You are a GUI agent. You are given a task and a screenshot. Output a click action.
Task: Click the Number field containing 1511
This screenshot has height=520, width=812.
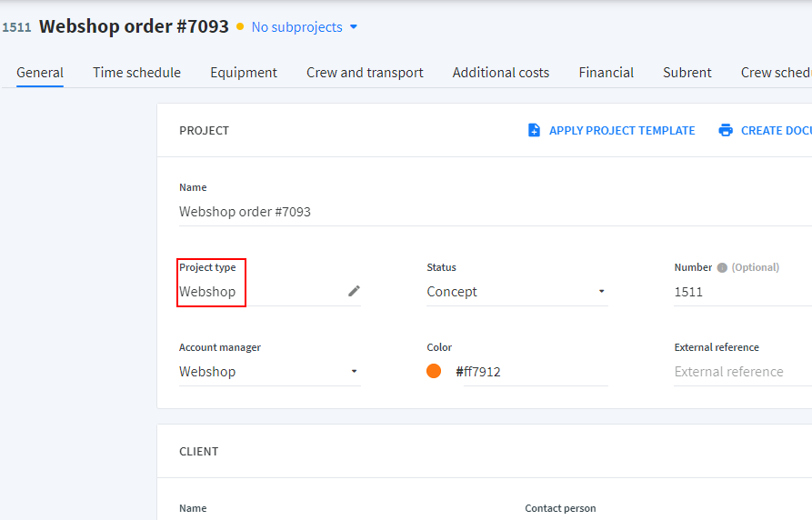743,292
